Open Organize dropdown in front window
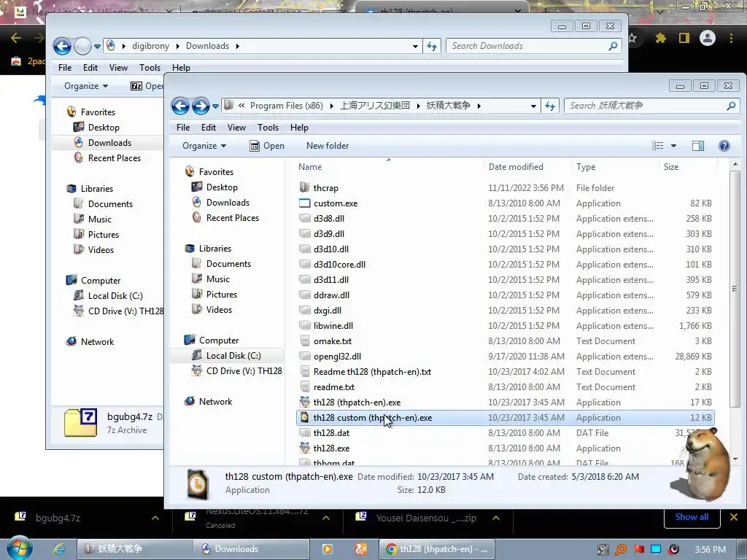Image resolution: width=747 pixels, height=560 pixels. pyautogui.click(x=204, y=146)
